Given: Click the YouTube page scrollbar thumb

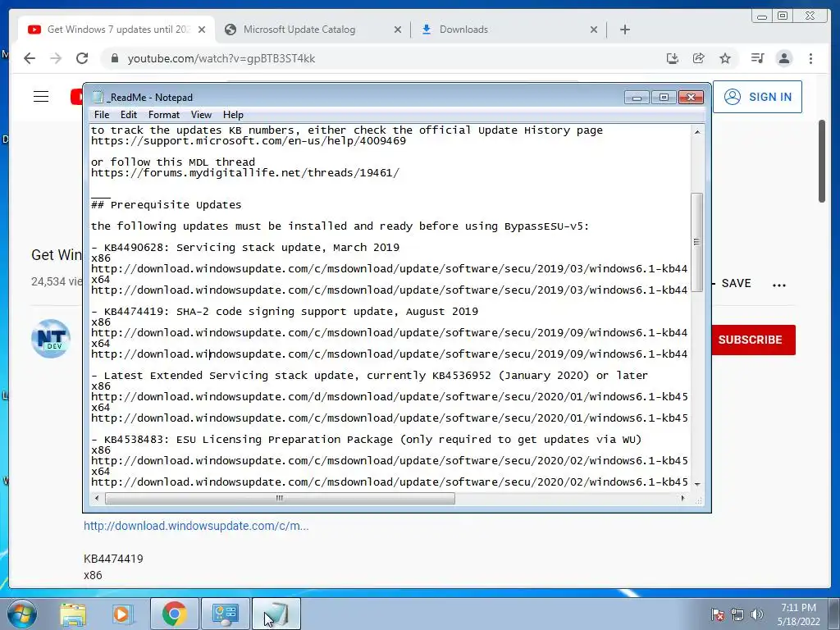Looking at the screenshot, I should pos(821,161).
